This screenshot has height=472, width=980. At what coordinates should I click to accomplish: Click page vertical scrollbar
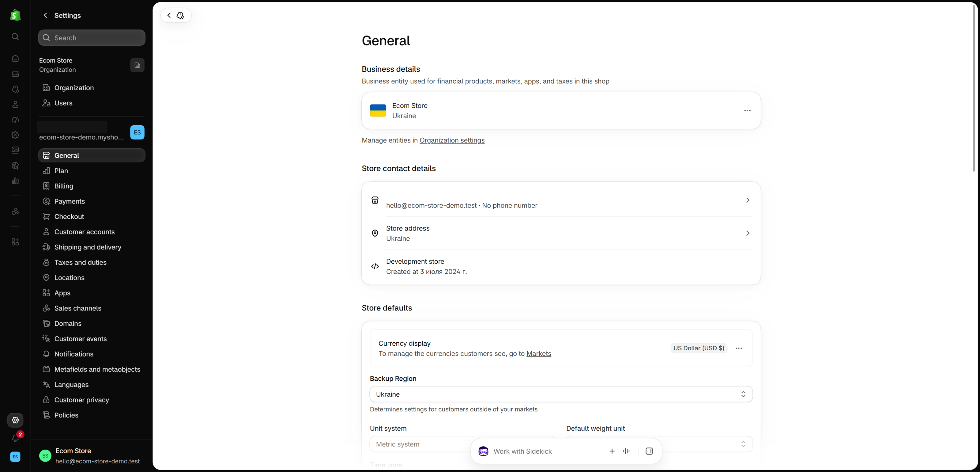coord(974,88)
